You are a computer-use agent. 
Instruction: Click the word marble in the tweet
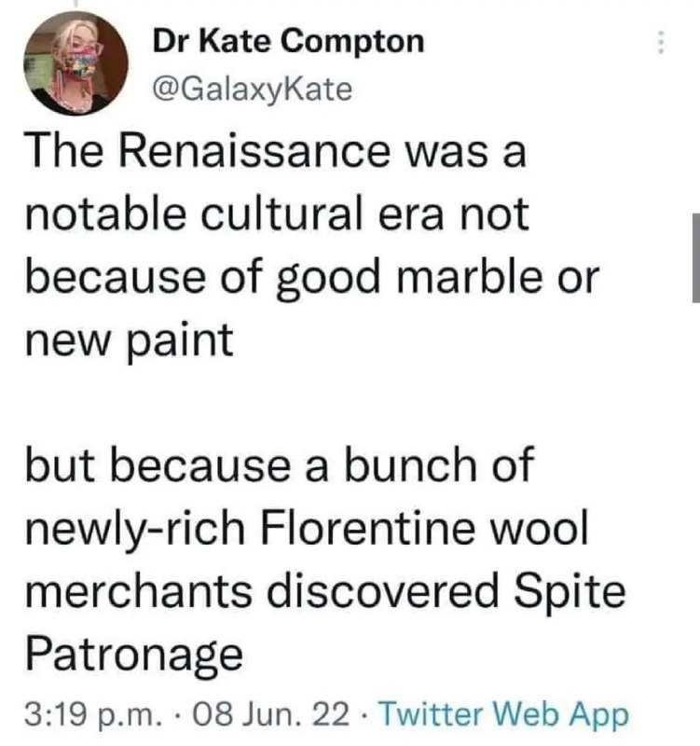(469, 276)
